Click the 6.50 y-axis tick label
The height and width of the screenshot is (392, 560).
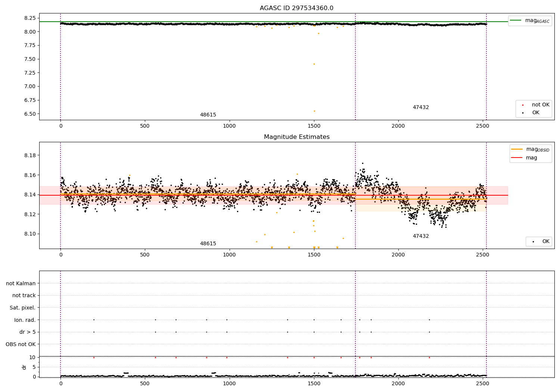coord(29,114)
